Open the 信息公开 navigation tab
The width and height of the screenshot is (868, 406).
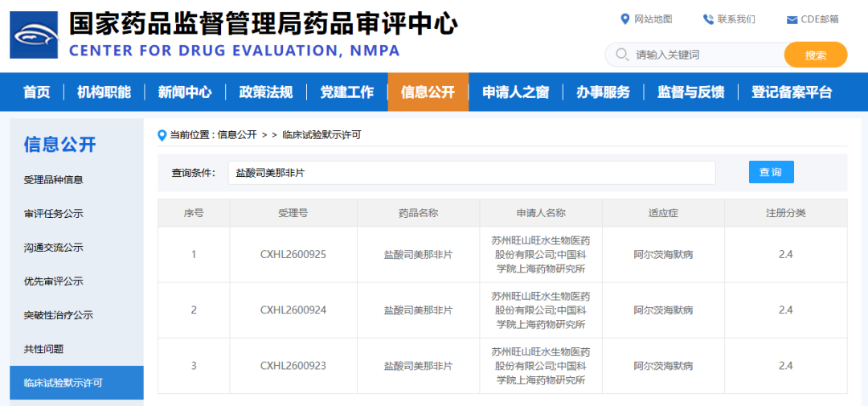point(428,92)
